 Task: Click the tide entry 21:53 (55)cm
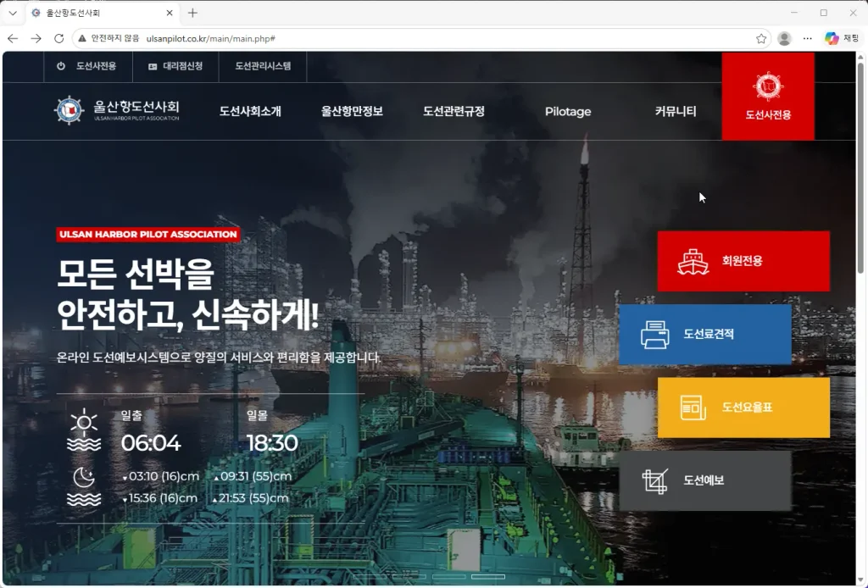pyautogui.click(x=251, y=498)
